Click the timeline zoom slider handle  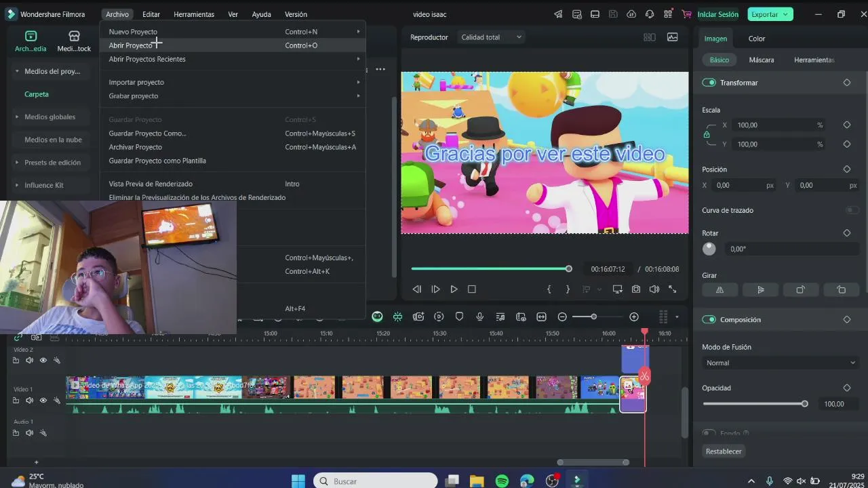[x=593, y=317]
